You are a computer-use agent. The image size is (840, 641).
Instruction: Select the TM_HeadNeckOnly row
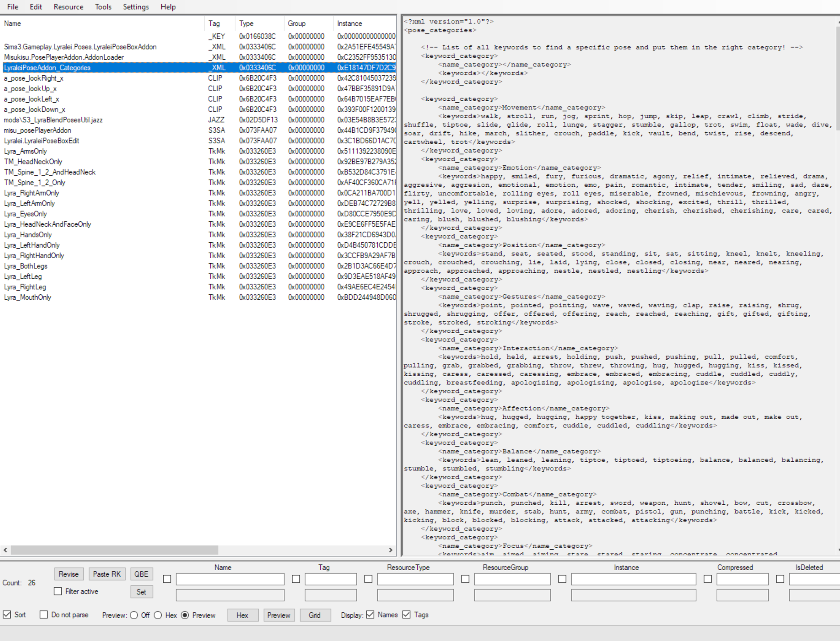(199, 162)
